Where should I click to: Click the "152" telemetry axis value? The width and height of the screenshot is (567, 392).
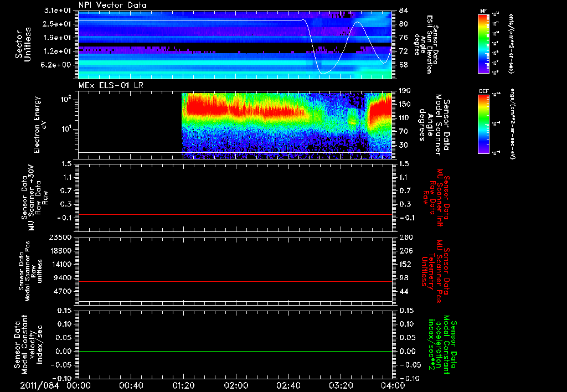(x=405, y=264)
